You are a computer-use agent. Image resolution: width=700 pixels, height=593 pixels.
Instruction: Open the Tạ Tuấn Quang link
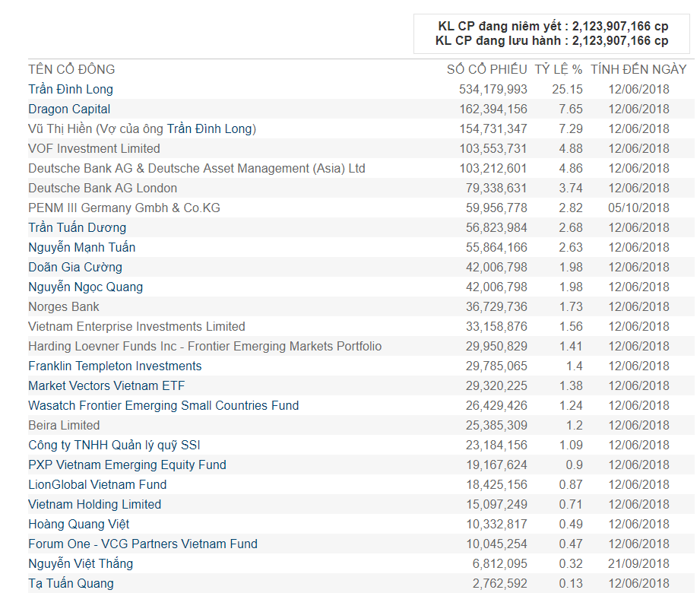[x=71, y=583]
